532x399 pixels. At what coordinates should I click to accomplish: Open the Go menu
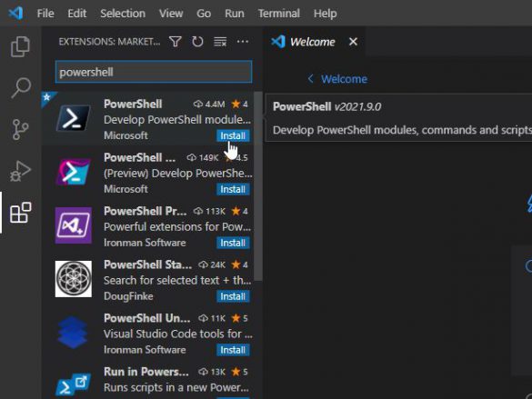click(x=204, y=14)
